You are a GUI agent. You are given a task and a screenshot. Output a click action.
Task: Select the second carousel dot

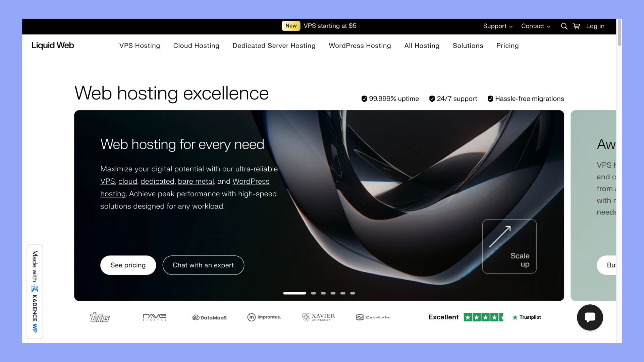[x=314, y=293]
